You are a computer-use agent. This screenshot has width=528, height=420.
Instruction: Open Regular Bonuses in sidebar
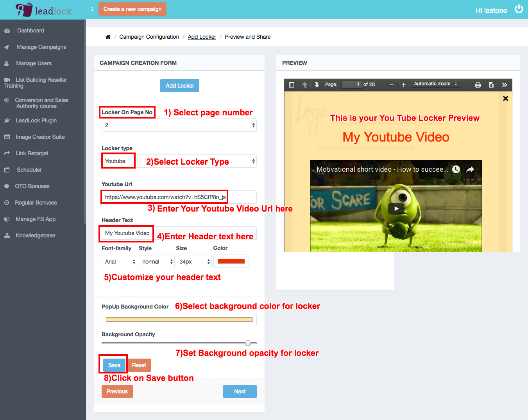point(36,203)
